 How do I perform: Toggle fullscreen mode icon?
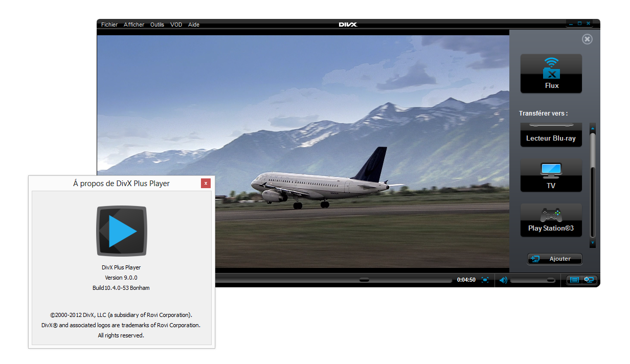click(x=485, y=280)
